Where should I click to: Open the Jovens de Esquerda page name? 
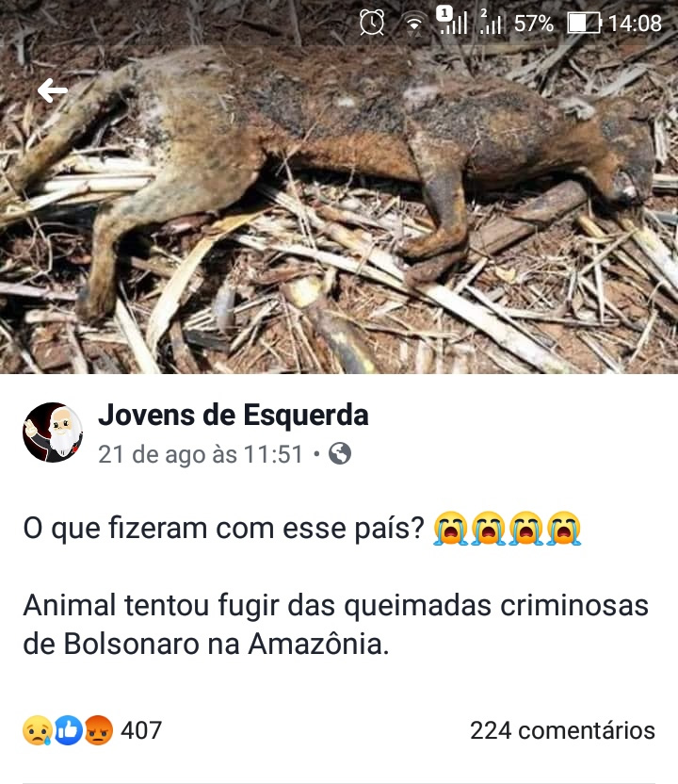point(234,416)
